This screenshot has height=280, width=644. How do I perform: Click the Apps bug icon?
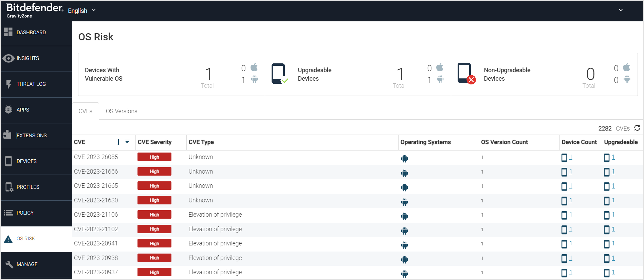[x=8, y=110]
